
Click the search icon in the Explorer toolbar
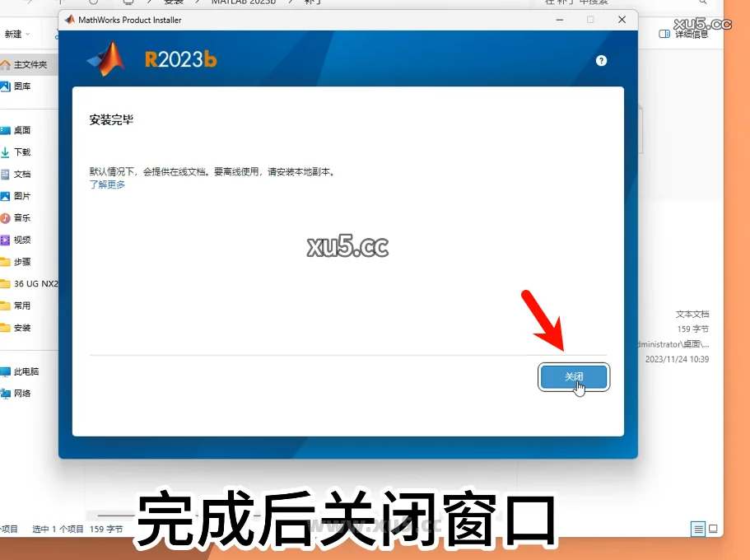click(x=702, y=2)
